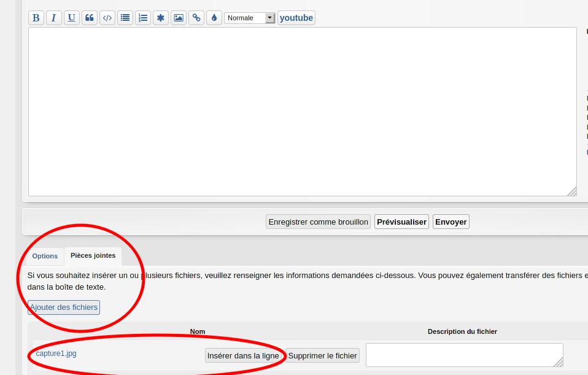Insert list item asterisk

[x=161, y=18]
